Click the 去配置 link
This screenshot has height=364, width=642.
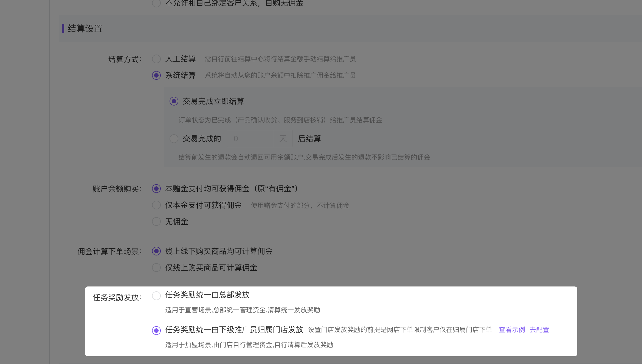(x=539, y=330)
